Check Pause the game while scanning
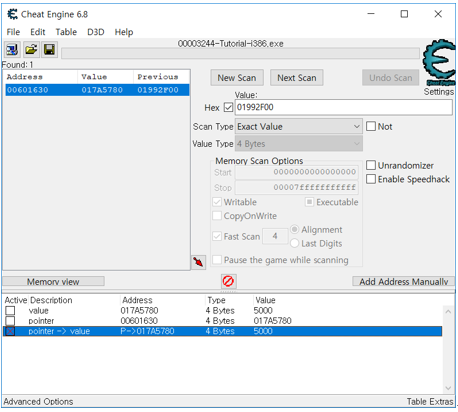458x412 pixels. (x=217, y=260)
